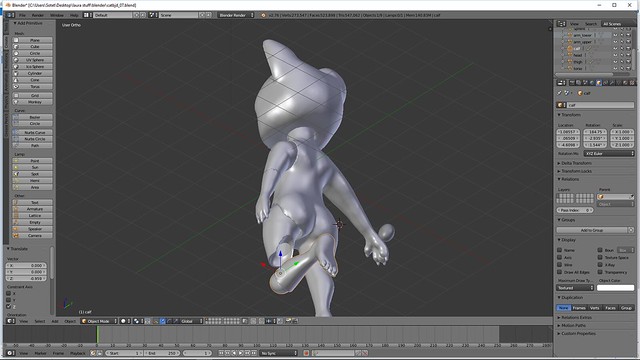
Task: Add a UV Sphere mesh
Action: point(33,60)
